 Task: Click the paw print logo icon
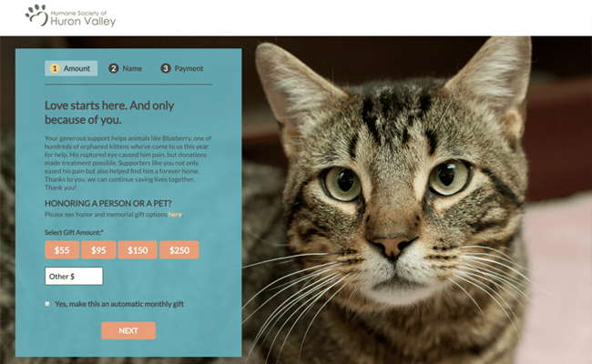[x=36, y=15]
